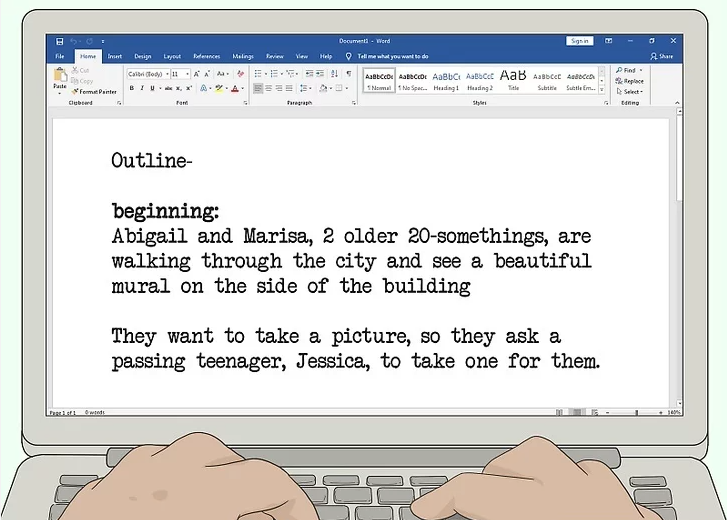727x520 pixels.
Task: Toggle show paragraph marks
Action: [x=348, y=74]
